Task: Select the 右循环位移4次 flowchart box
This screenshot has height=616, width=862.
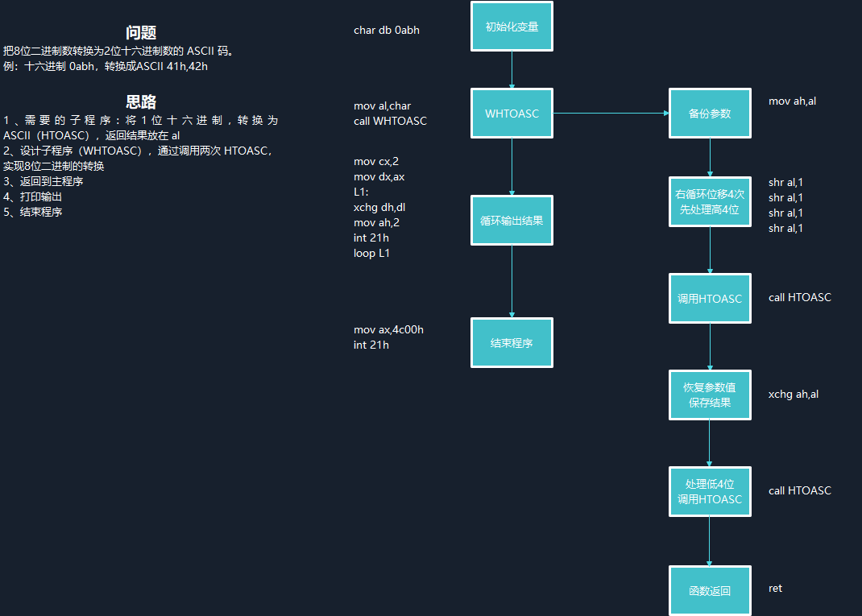Action: tap(710, 201)
